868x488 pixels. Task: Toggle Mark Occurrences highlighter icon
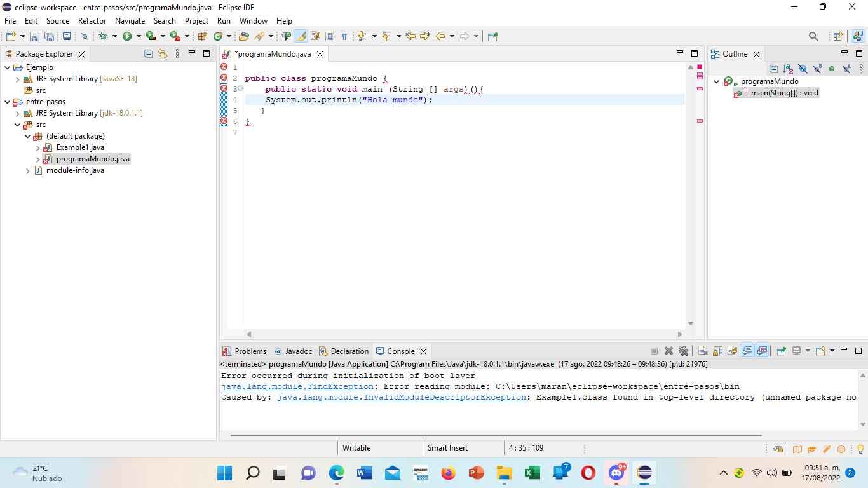[x=301, y=36]
